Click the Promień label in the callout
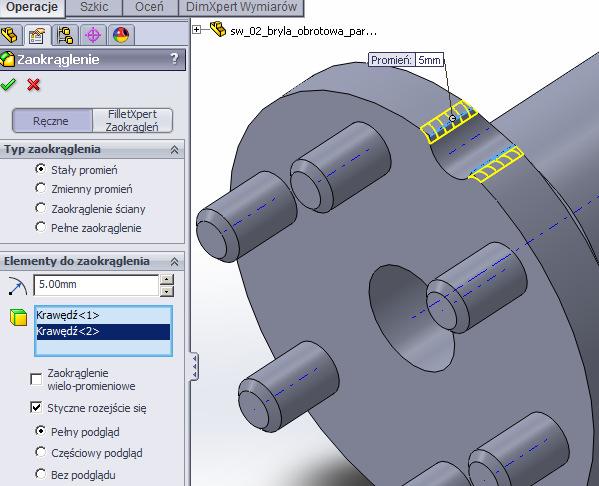 (x=391, y=60)
